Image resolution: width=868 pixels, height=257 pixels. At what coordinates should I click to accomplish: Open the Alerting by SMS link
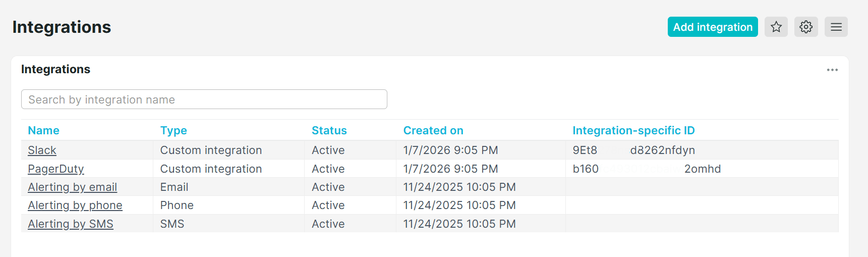[70, 224]
